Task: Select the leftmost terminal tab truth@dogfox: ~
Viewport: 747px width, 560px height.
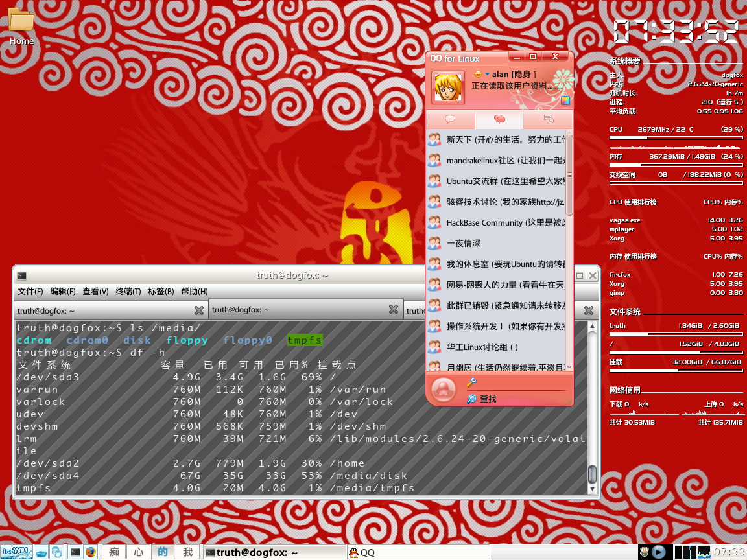Action: (x=111, y=310)
